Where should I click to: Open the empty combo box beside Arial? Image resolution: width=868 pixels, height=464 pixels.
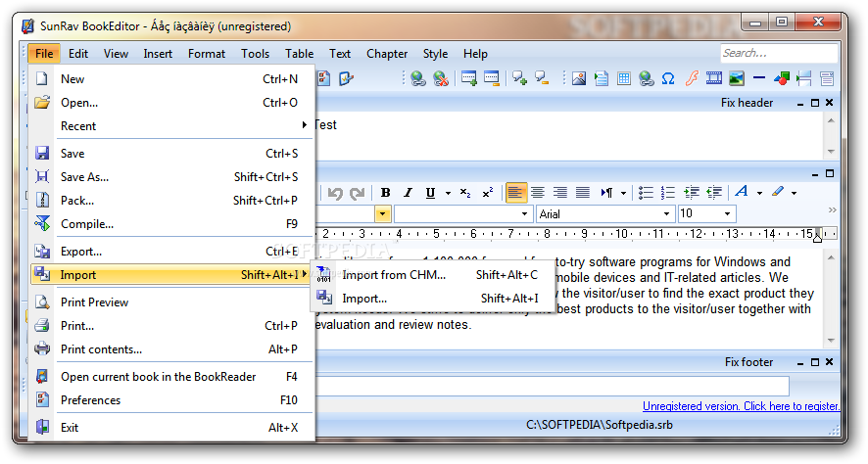pyautogui.click(x=462, y=214)
